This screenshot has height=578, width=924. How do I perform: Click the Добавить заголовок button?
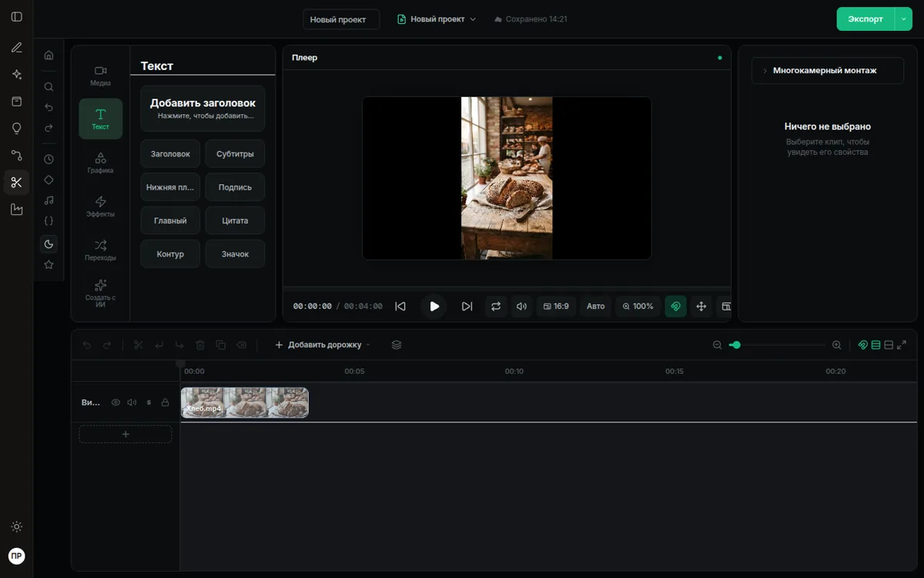[203, 109]
